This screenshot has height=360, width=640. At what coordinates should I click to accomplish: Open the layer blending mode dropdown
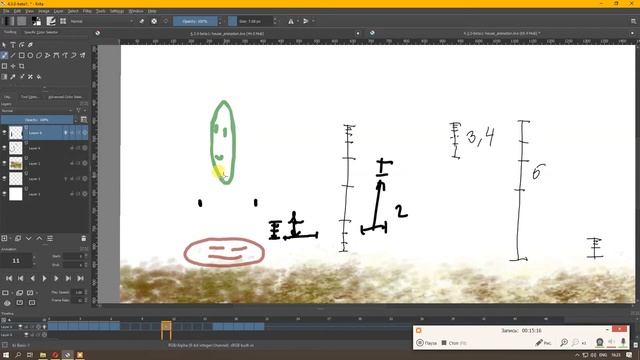coord(38,111)
